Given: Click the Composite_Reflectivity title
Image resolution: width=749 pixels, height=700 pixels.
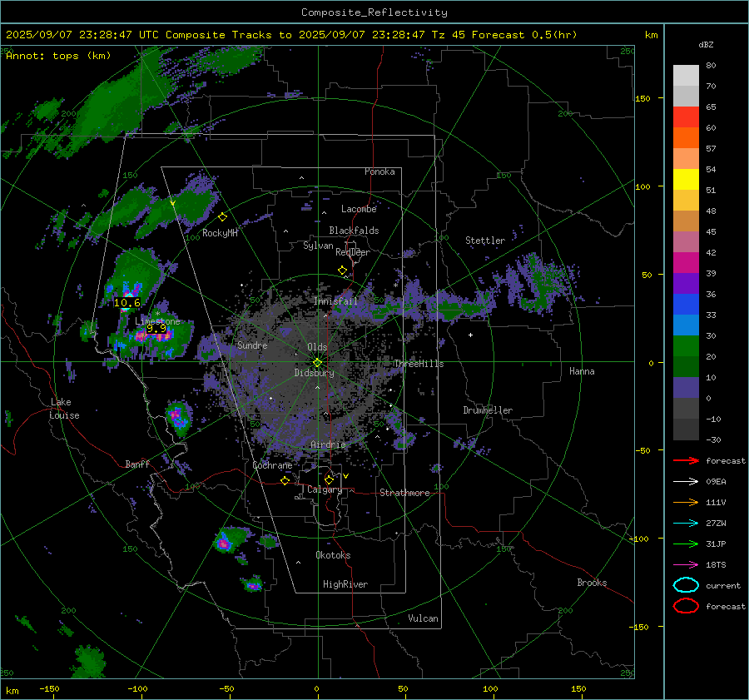Looking at the screenshot, I should (x=374, y=12).
